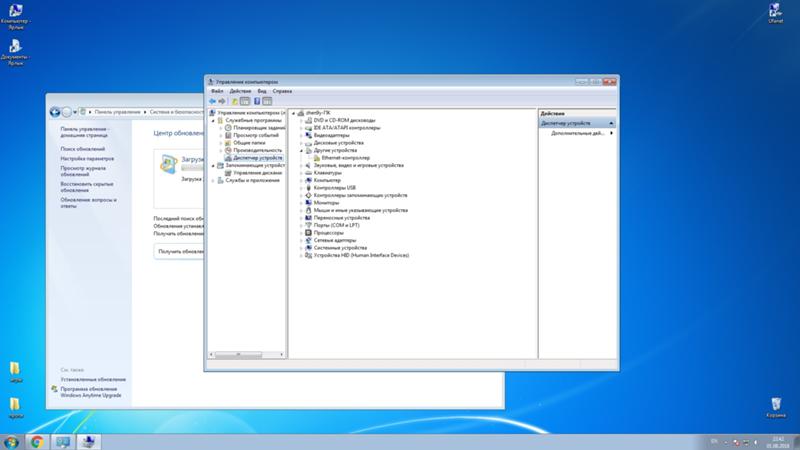Open the Windows Start orb

pos(11,442)
